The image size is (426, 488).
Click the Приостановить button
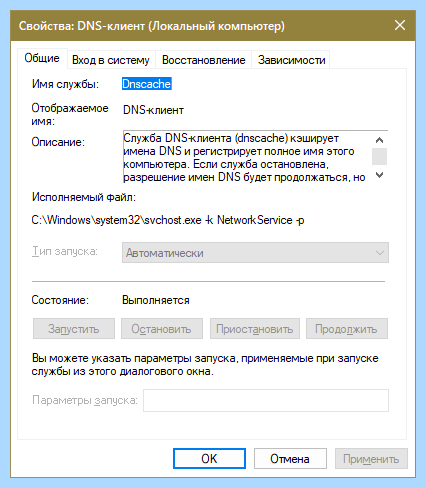pyautogui.click(x=255, y=329)
